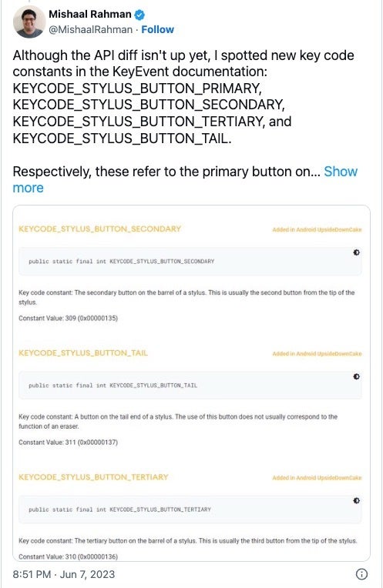This screenshot has width=383, height=588.
Task: Click the blue verified badge
Action: point(139,15)
